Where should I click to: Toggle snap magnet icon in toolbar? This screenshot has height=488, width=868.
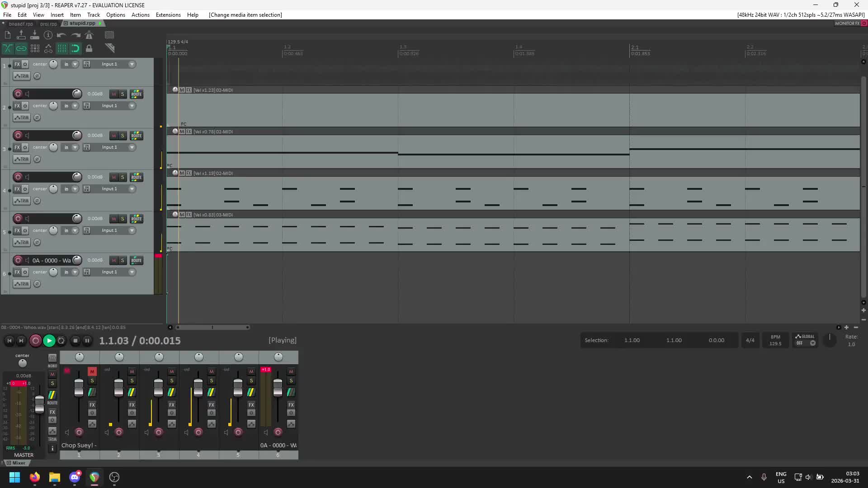(75, 48)
